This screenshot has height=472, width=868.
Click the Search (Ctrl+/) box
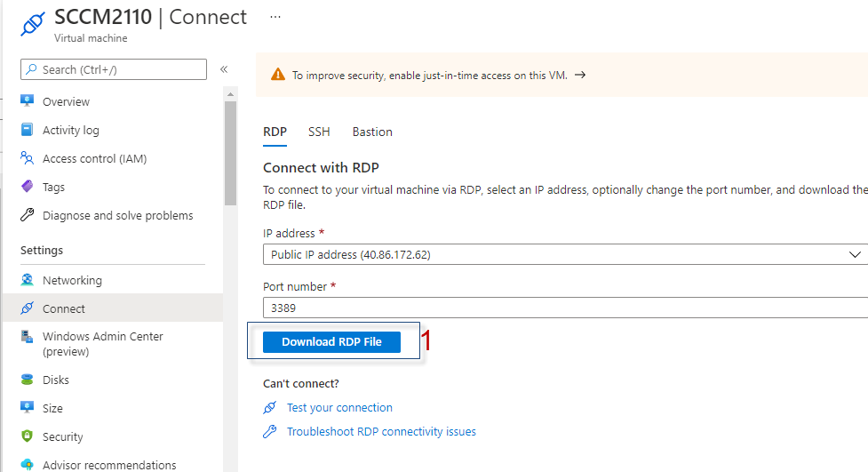(x=114, y=69)
